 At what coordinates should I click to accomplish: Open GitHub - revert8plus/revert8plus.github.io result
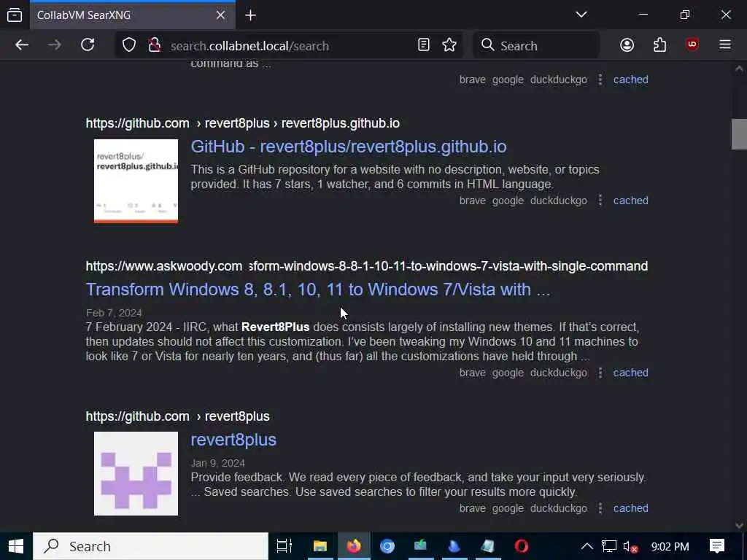(x=348, y=147)
